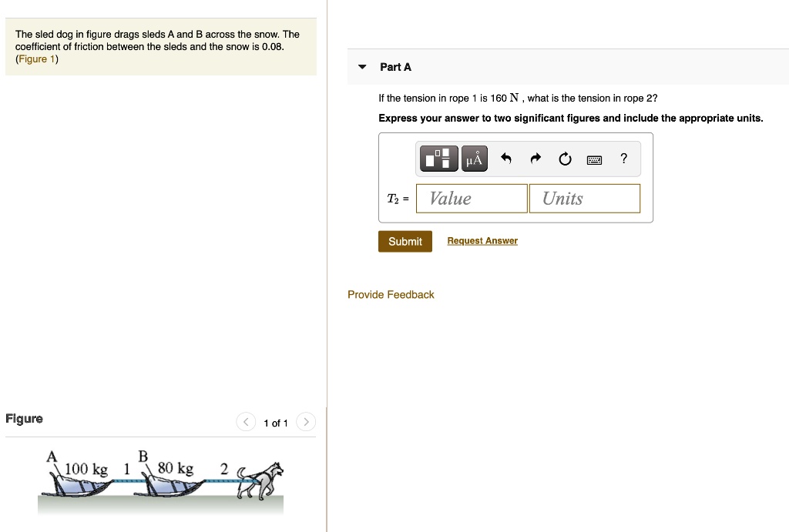The width and height of the screenshot is (789, 532).
Task: Click the Request Answer link
Action: click(482, 240)
